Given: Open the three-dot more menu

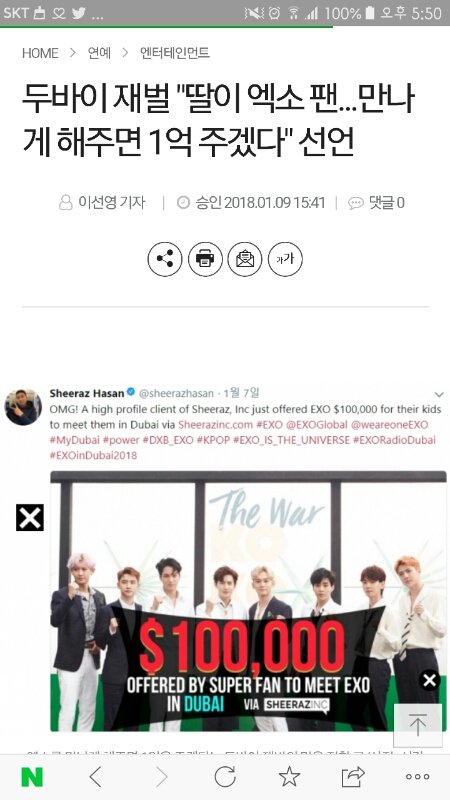Looking at the screenshot, I should [417, 777].
